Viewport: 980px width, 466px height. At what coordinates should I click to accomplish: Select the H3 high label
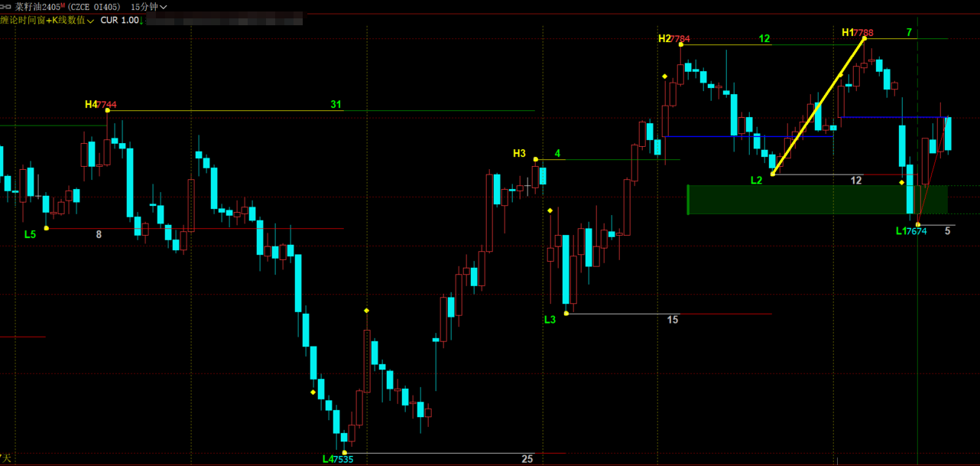(520, 154)
